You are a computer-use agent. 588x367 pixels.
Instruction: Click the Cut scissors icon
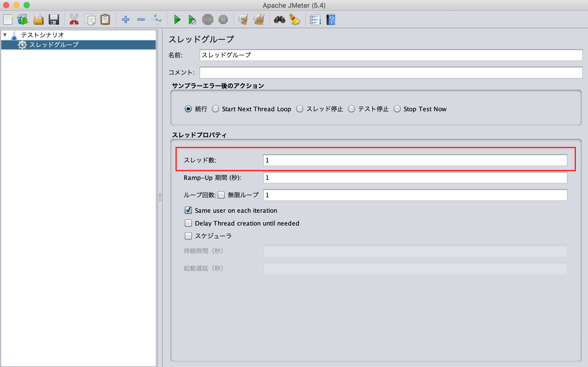74,19
